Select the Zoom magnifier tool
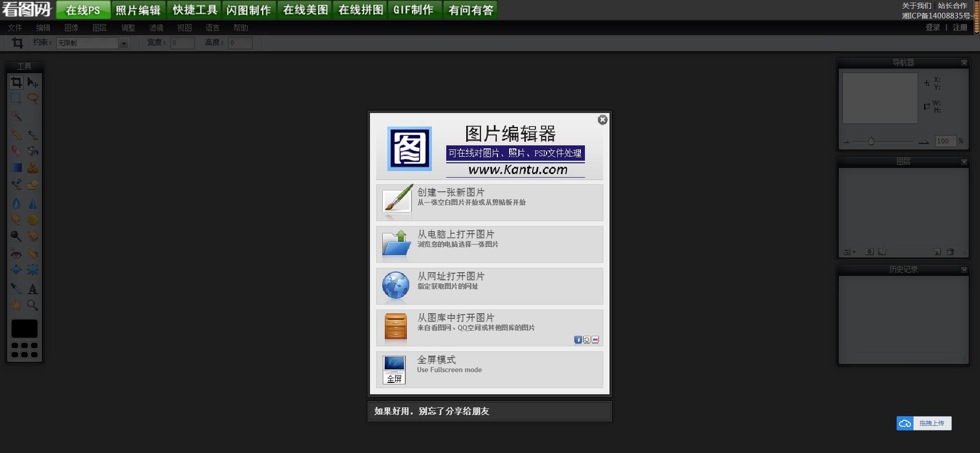 pyautogui.click(x=33, y=305)
